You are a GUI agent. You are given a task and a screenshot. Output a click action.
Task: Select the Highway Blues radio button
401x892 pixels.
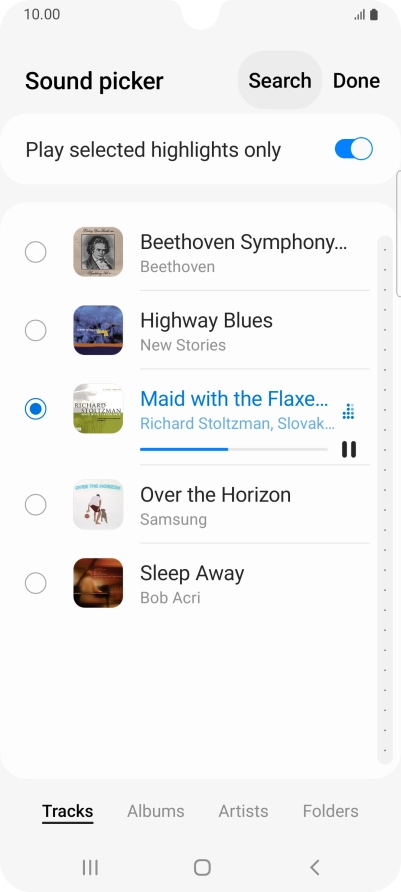35,331
